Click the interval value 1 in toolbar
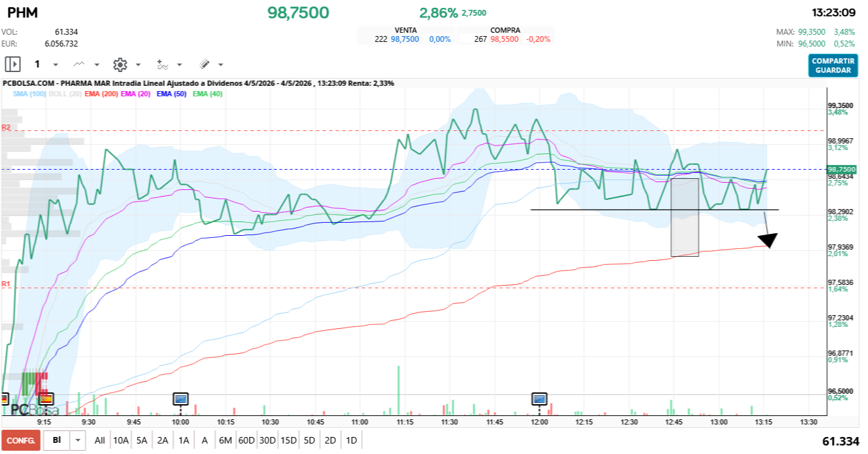 tap(37, 64)
